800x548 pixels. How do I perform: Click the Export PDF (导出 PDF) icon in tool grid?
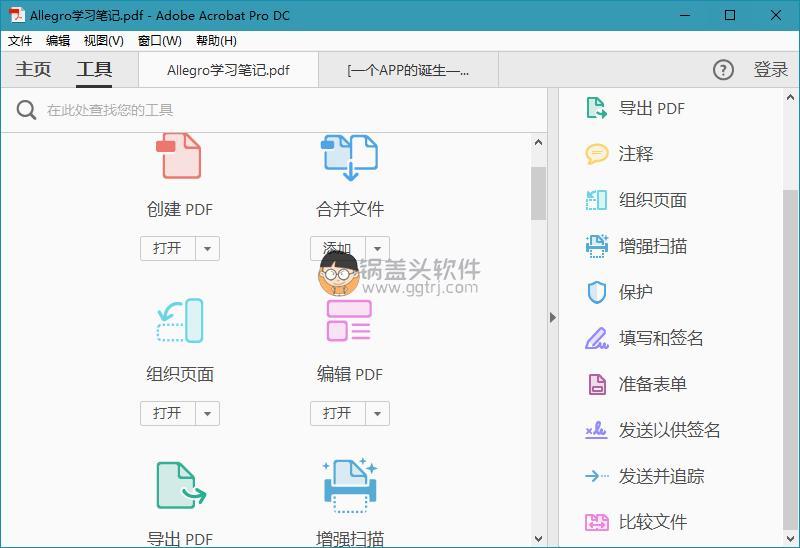pyautogui.click(x=181, y=485)
